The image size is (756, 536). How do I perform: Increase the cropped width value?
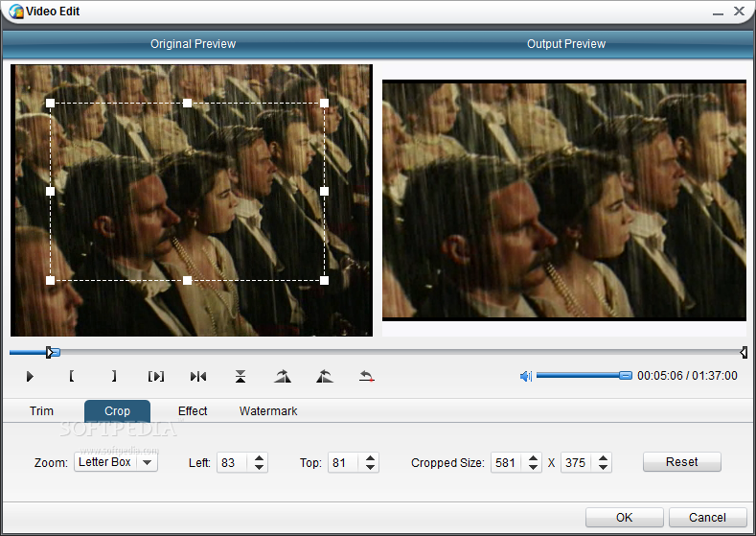click(533, 457)
